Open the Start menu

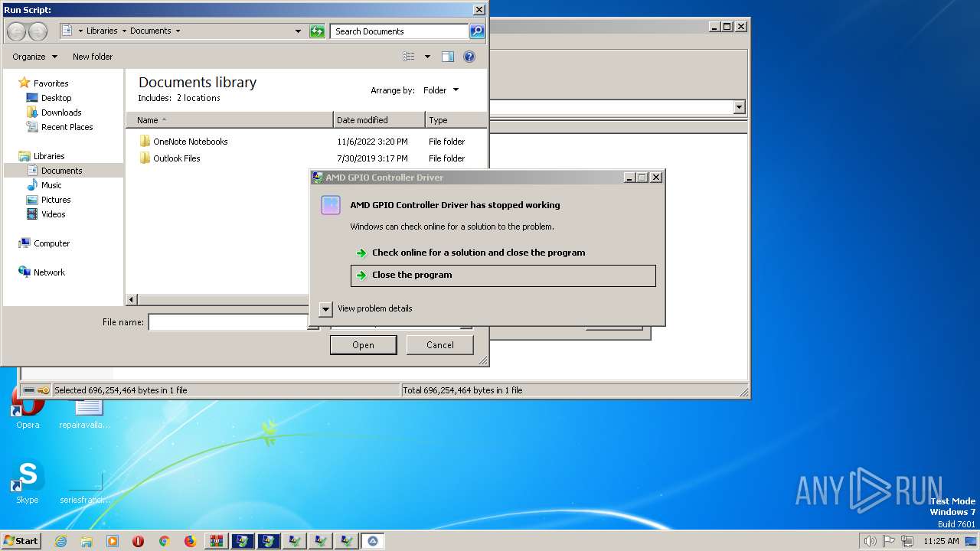(21, 541)
